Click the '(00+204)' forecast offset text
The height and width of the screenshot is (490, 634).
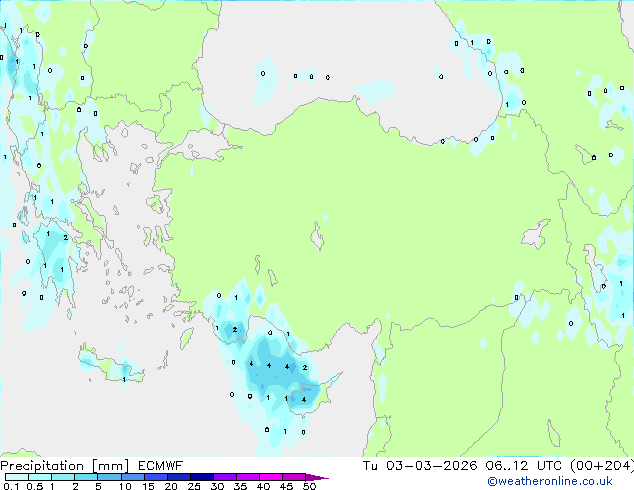[602, 466]
